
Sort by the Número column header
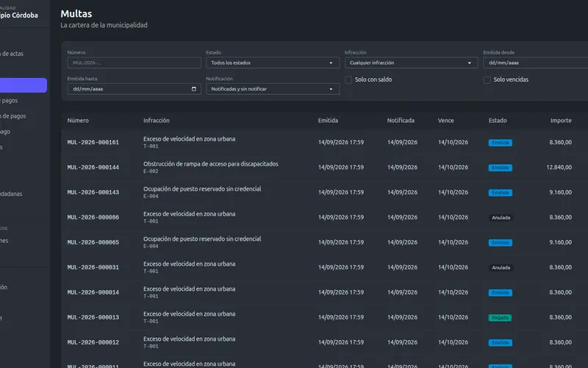[x=78, y=121]
